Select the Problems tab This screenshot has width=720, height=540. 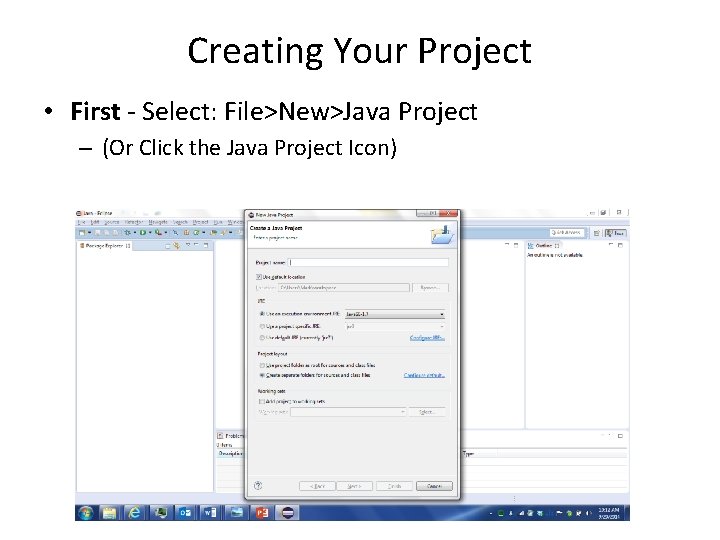coord(231,436)
